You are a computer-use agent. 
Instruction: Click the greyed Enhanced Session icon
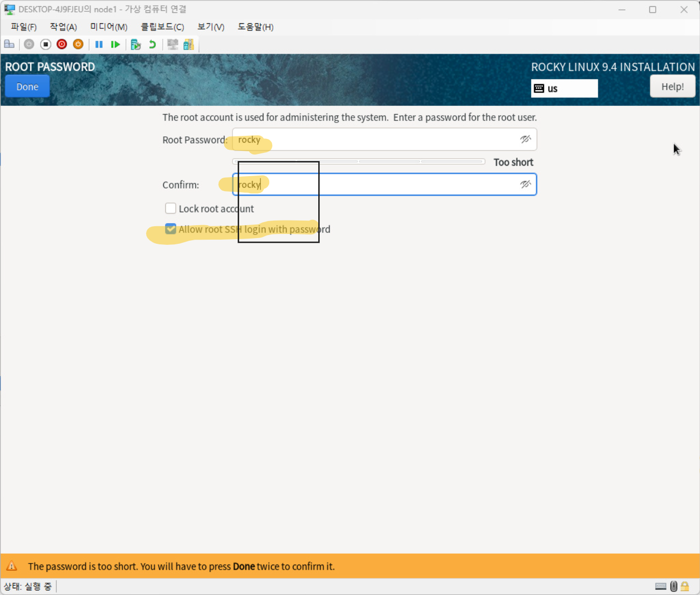point(173,44)
